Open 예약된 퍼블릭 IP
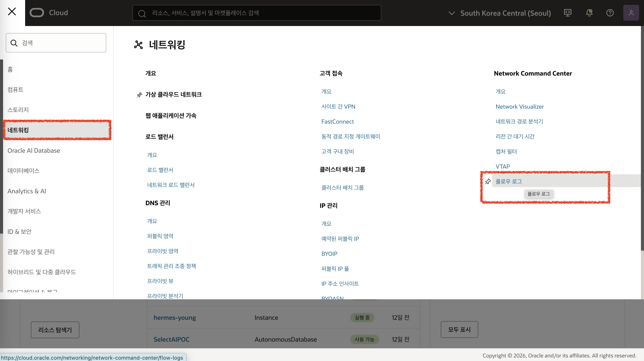This screenshot has height=361, width=644. pos(340,239)
